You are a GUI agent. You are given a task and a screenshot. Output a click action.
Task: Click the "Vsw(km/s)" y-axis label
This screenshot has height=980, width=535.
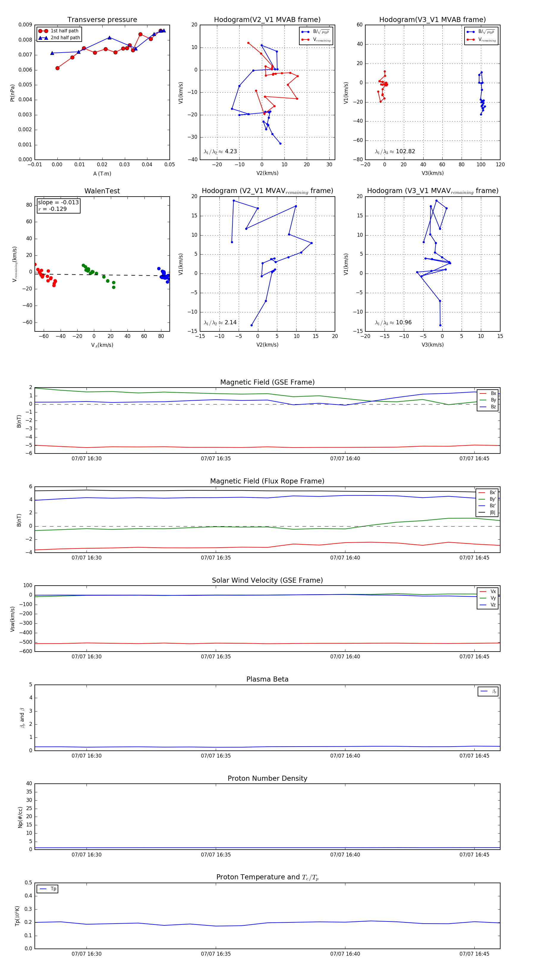[x=12, y=619]
